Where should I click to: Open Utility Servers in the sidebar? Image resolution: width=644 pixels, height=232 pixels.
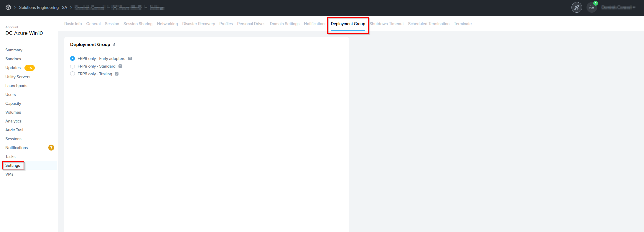tap(18, 77)
